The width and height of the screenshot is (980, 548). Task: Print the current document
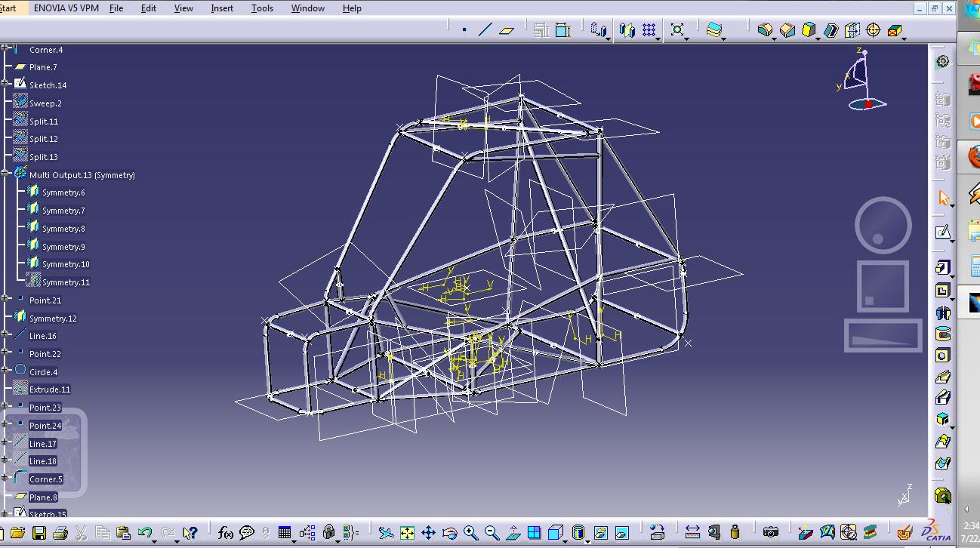(x=60, y=533)
